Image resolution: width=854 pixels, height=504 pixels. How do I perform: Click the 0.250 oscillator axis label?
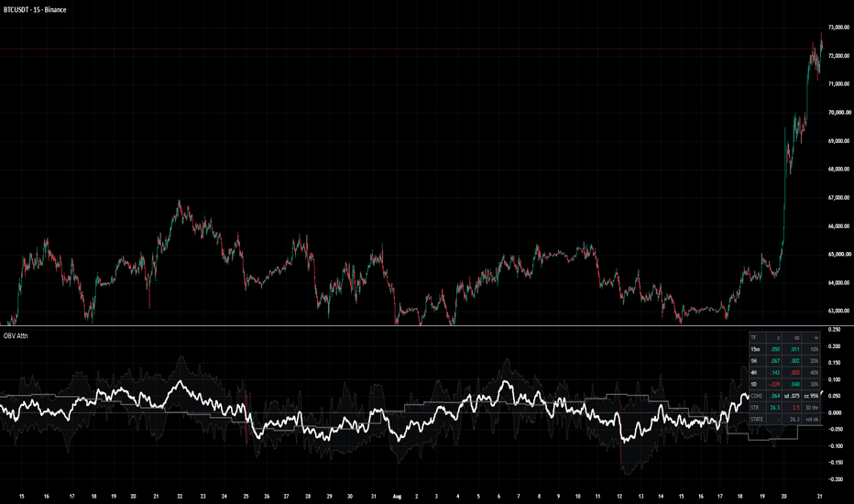(834, 330)
